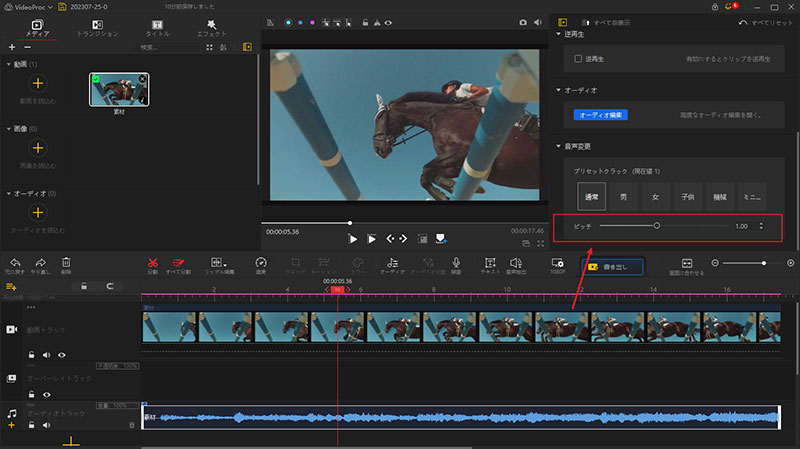
Task: Toggle the lock on the overlay track
Action: 32,394
